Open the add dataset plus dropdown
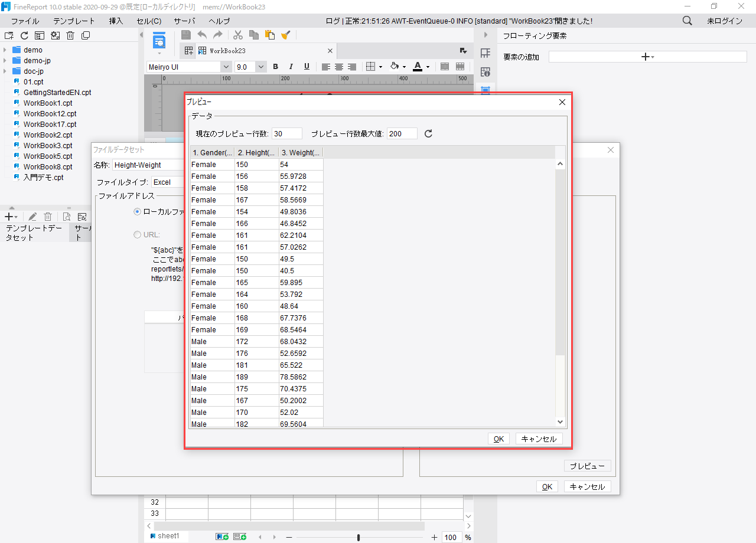The height and width of the screenshot is (543, 756). point(11,217)
